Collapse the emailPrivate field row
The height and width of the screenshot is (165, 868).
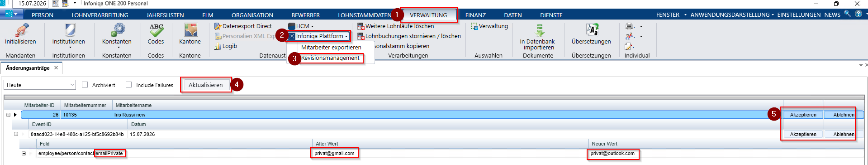24,153
